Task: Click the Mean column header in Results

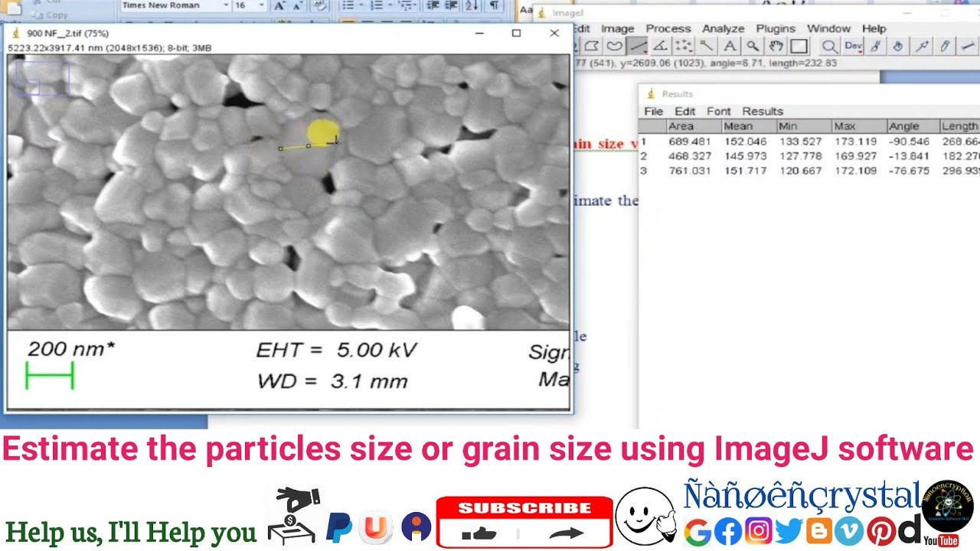Action: pos(748,126)
